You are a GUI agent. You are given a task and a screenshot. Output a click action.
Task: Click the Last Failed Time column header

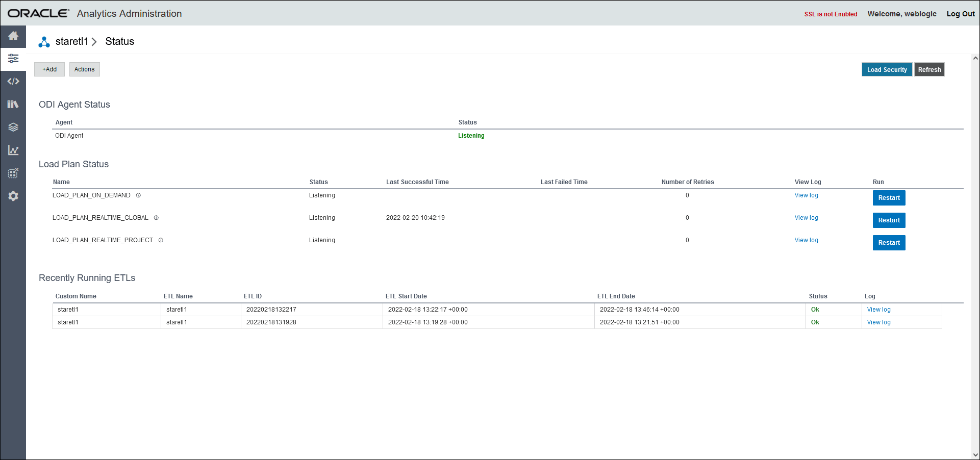tap(564, 182)
